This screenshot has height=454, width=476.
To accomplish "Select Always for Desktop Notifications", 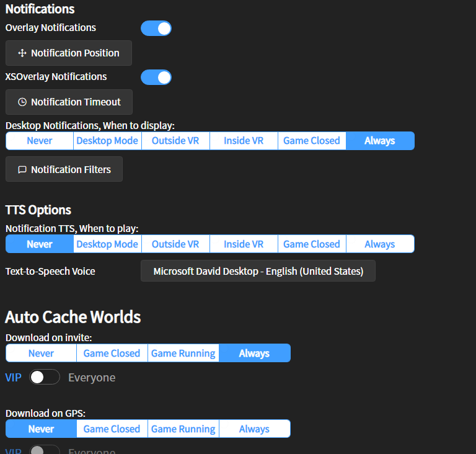I will coord(380,141).
